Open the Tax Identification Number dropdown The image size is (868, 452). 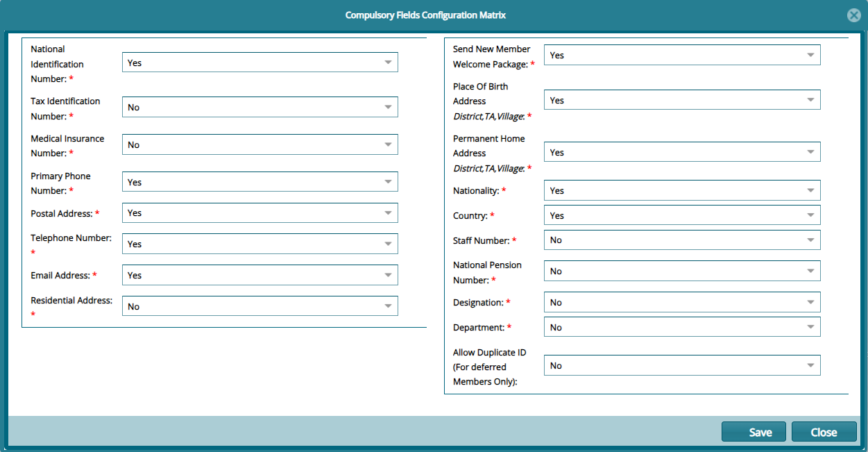pos(387,107)
